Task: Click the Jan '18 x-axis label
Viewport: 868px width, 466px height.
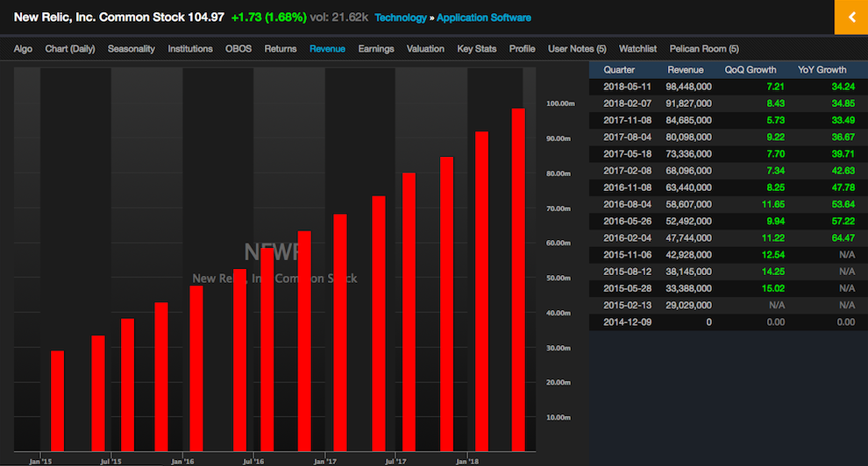Action: [x=467, y=461]
